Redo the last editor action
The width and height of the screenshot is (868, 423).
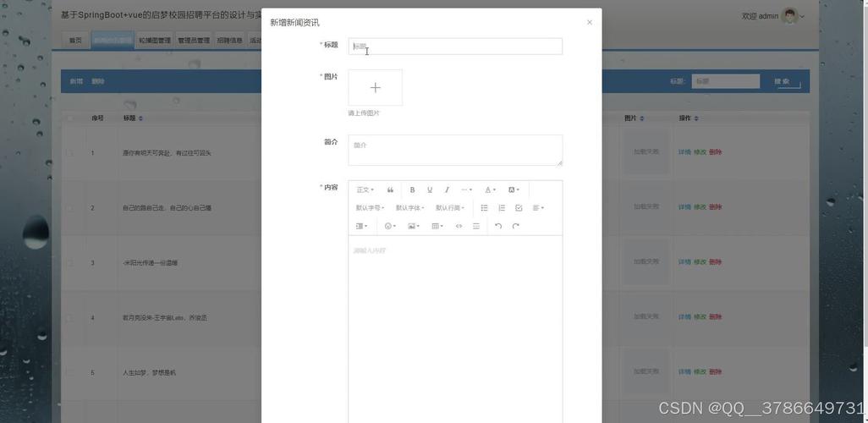pos(515,226)
